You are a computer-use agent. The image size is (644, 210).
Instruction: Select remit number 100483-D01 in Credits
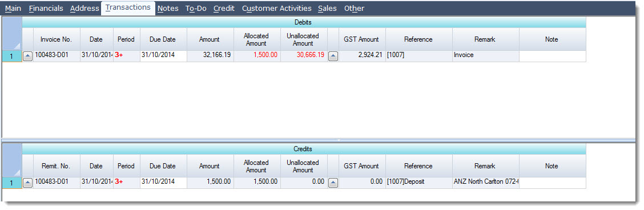tap(57, 183)
